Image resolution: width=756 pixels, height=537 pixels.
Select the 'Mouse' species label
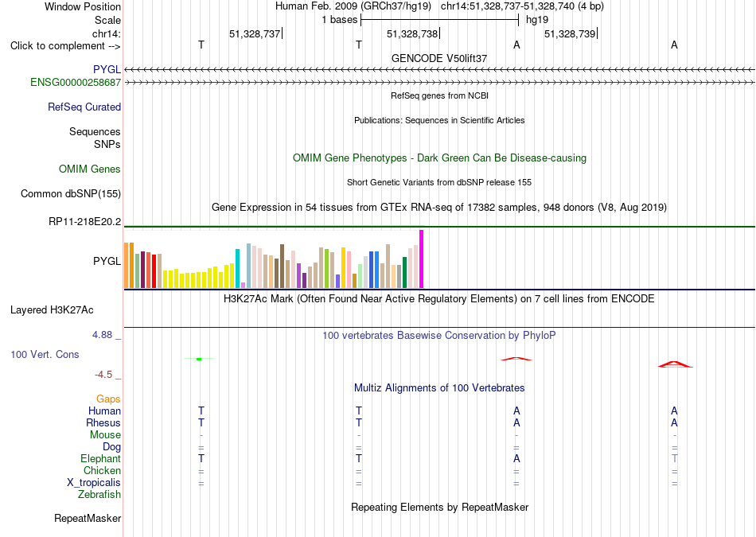pyautogui.click(x=105, y=435)
